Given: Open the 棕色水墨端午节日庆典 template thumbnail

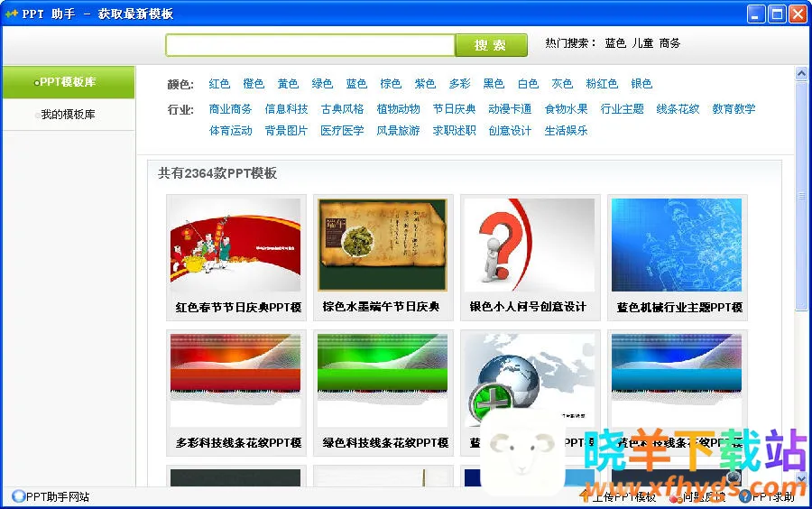Looking at the screenshot, I should pyautogui.click(x=383, y=245).
